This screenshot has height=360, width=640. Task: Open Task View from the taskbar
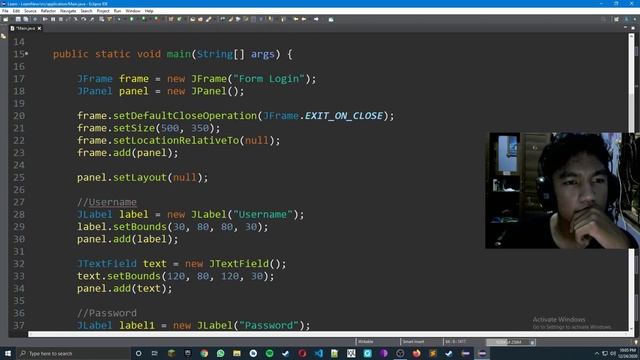[x=155, y=353]
